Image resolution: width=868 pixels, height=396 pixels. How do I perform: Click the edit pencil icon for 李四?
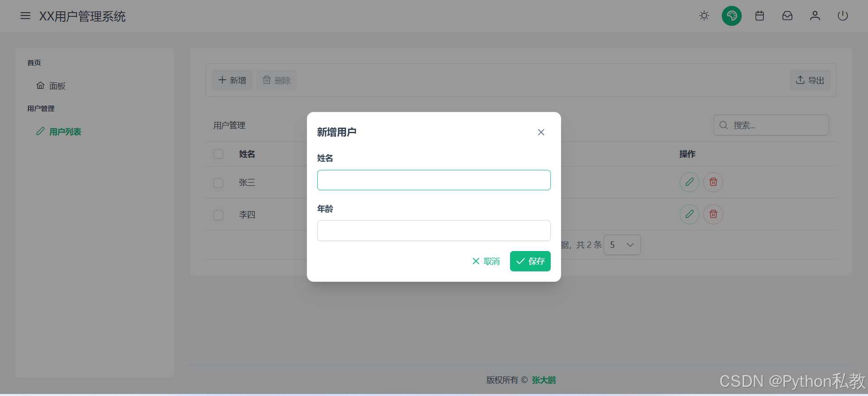[x=689, y=214]
